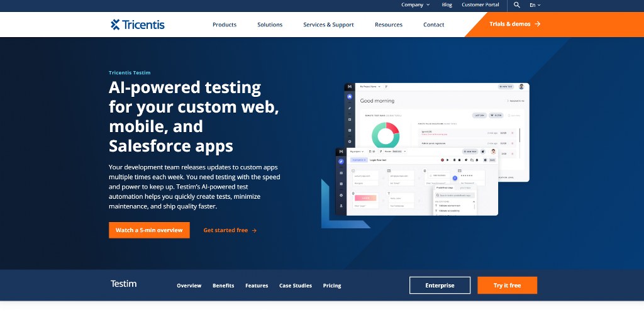Select Contact in main navigation
The width and height of the screenshot is (644, 312).
coord(434,25)
